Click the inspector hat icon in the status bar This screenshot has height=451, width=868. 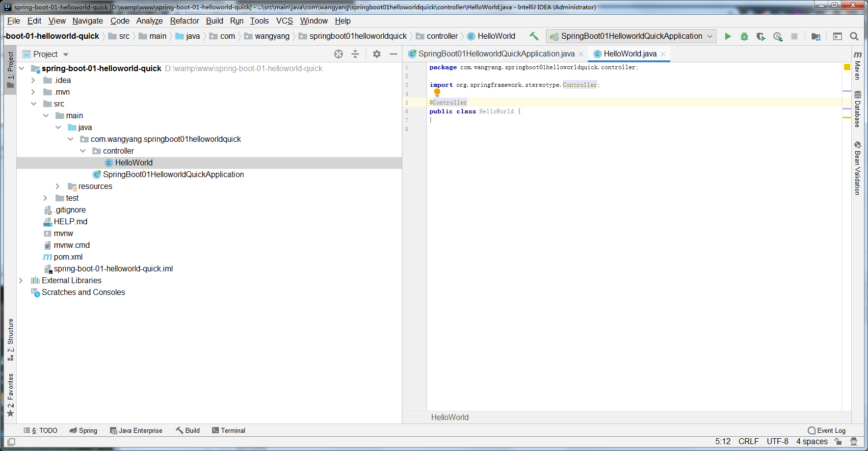coord(854,442)
